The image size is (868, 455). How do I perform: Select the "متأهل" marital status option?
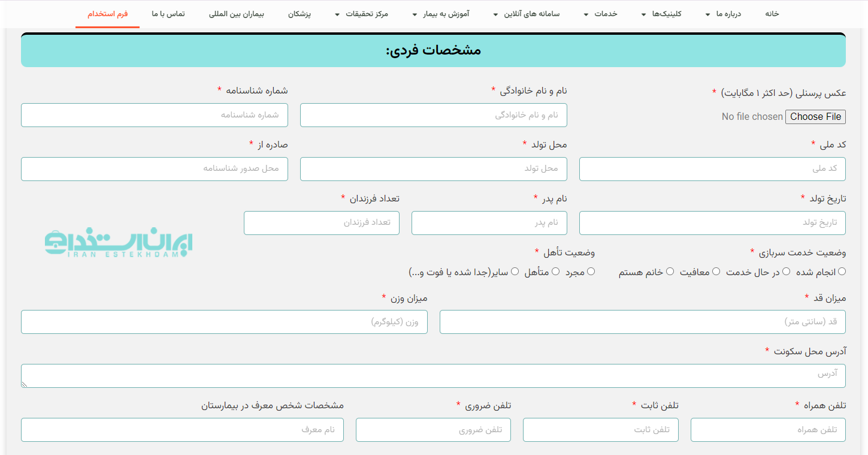click(555, 271)
